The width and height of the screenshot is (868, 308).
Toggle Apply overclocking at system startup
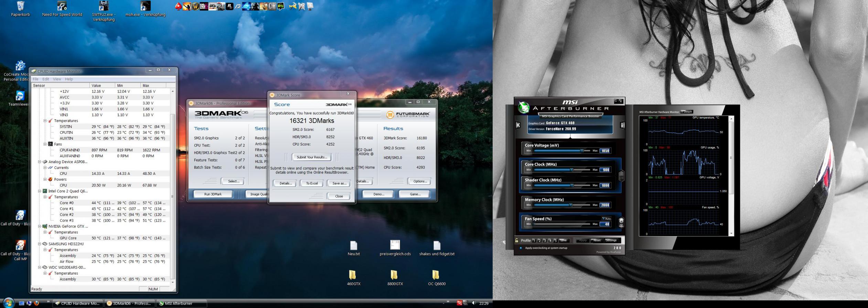[521, 248]
